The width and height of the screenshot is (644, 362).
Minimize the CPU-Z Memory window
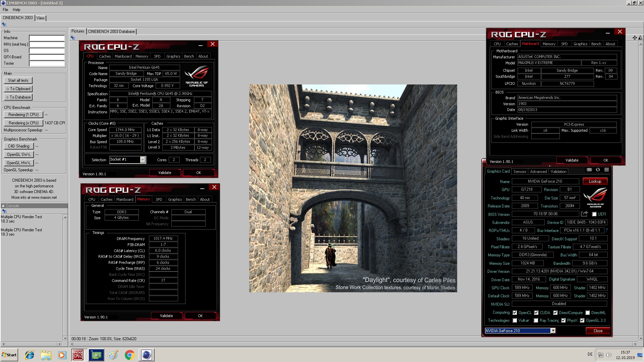[x=202, y=188]
